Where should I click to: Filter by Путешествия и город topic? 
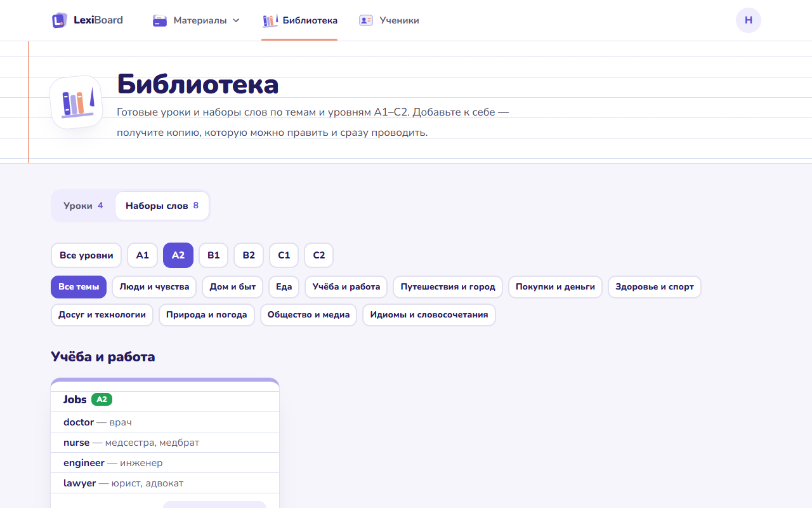coord(448,287)
